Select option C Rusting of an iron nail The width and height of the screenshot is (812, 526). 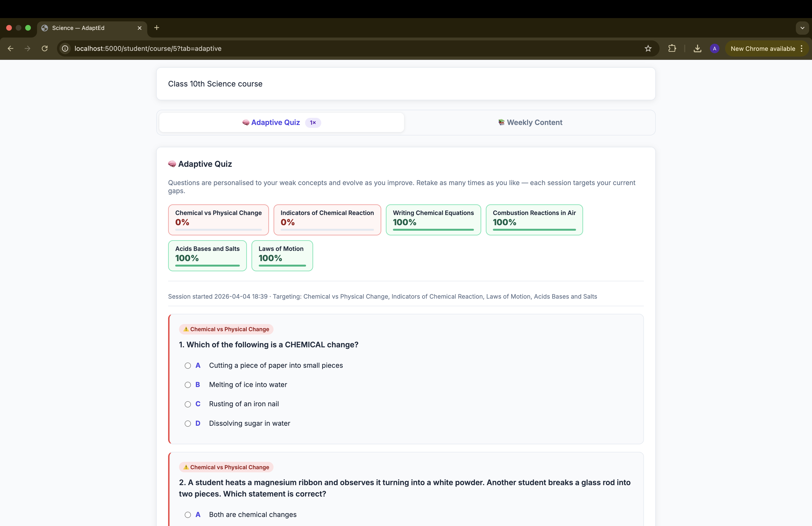pyautogui.click(x=188, y=404)
